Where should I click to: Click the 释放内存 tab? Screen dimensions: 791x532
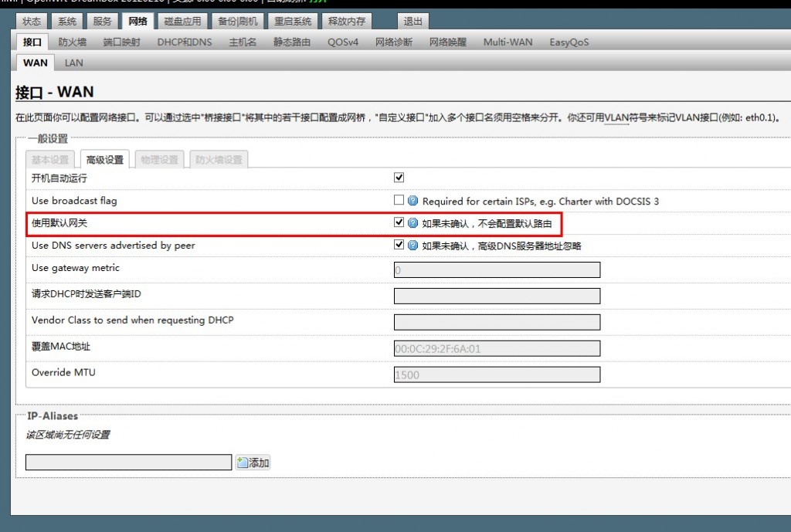coord(347,21)
